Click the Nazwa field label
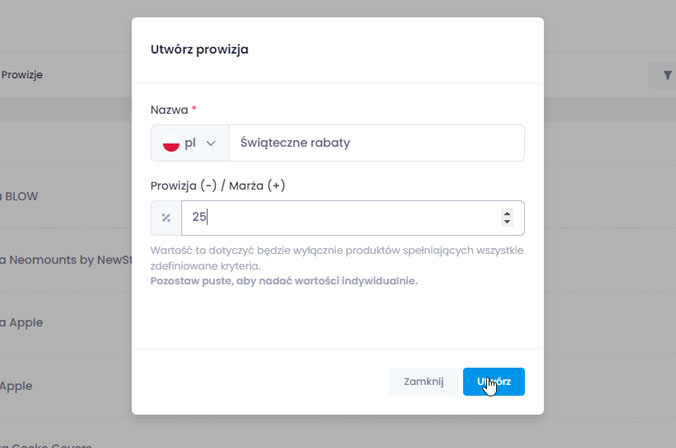This screenshot has height=448, width=676. (x=168, y=109)
